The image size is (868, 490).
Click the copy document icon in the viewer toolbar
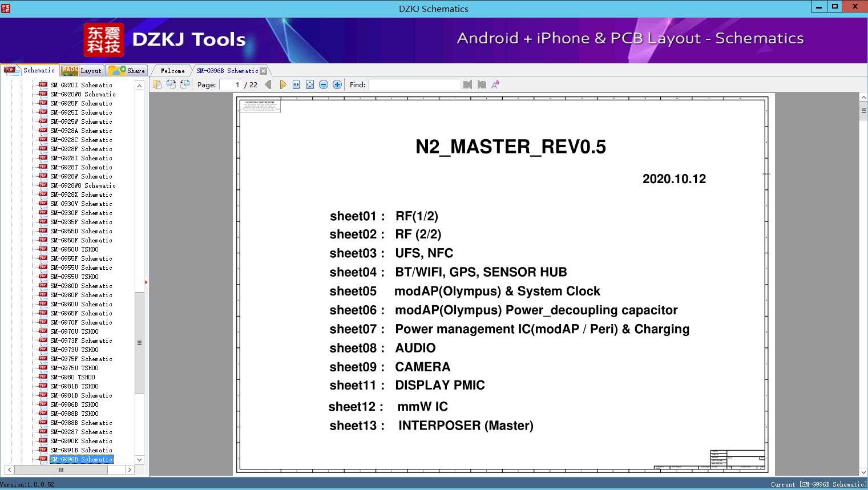tap(157, 84)
